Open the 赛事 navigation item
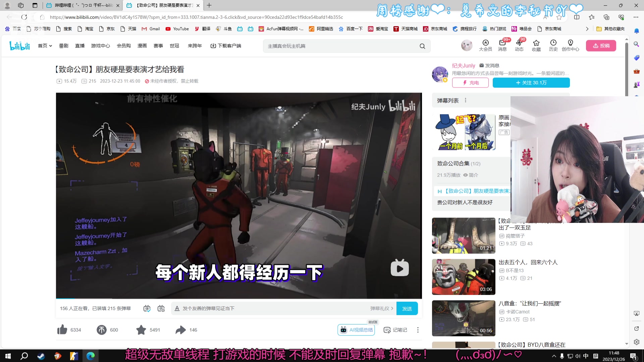 [x=158, y=46]
